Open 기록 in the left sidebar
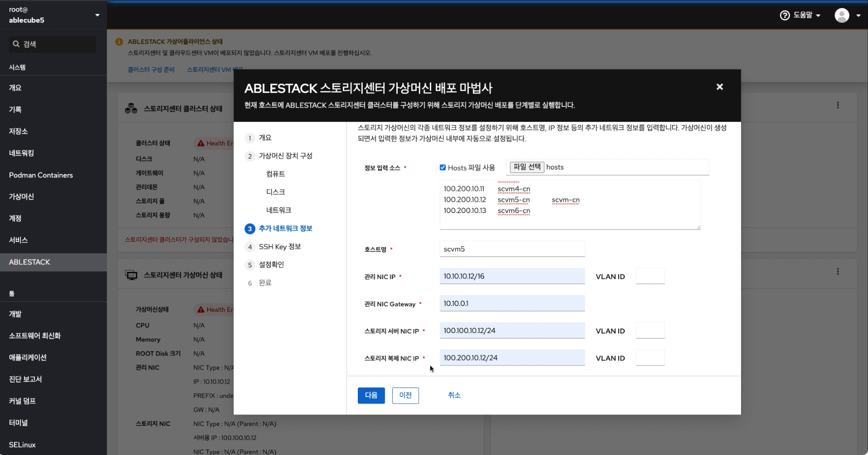 tap(53, 109)
